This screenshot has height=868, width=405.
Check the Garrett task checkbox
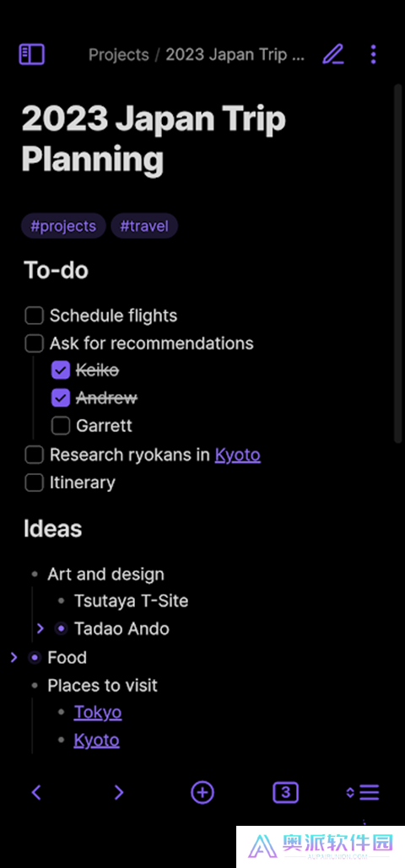tap(61, 426)
